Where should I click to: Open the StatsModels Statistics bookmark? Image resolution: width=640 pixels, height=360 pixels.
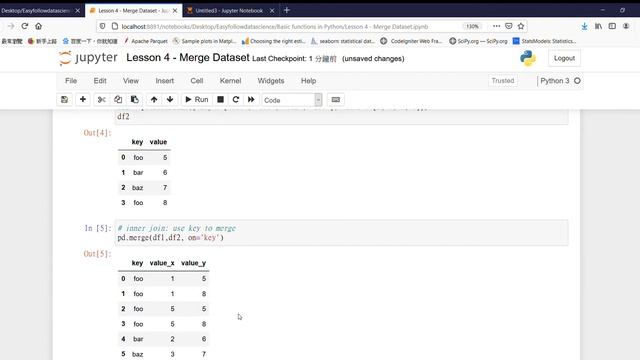544,41
